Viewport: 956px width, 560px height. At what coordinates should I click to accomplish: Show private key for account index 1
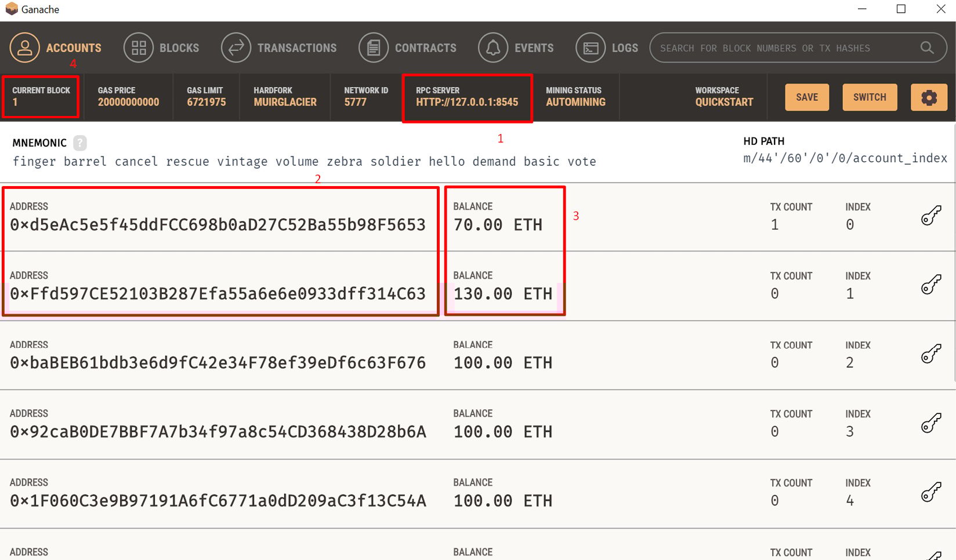tap(931, 285)
